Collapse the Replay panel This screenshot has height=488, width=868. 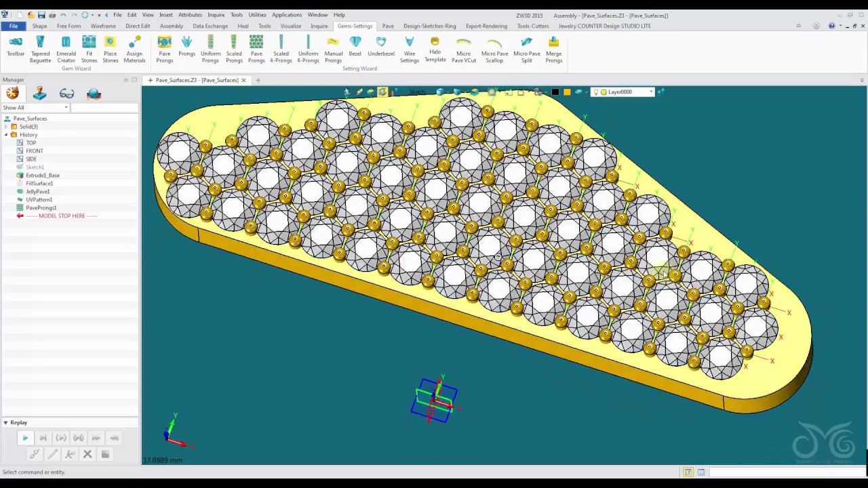5,423
